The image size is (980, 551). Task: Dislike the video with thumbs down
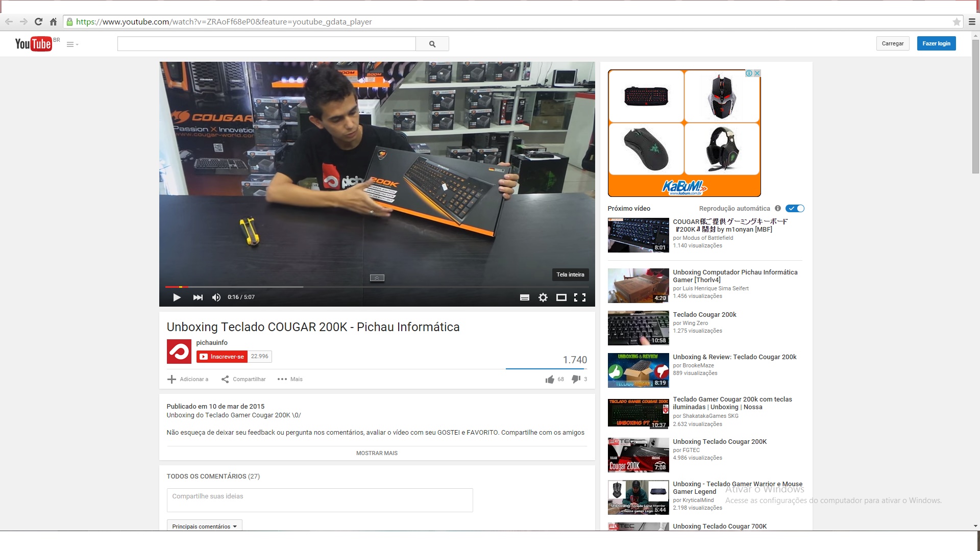pyautogui.click(x=576, y=379)
